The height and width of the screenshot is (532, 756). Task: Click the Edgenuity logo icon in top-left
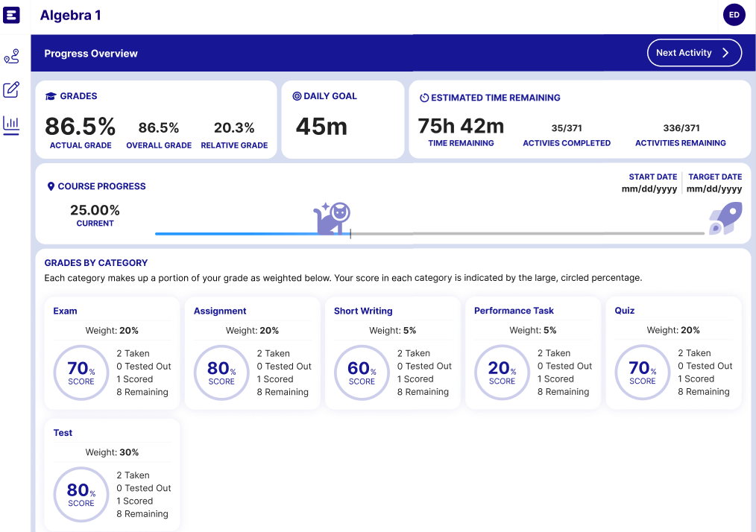[x=12, y=15]
